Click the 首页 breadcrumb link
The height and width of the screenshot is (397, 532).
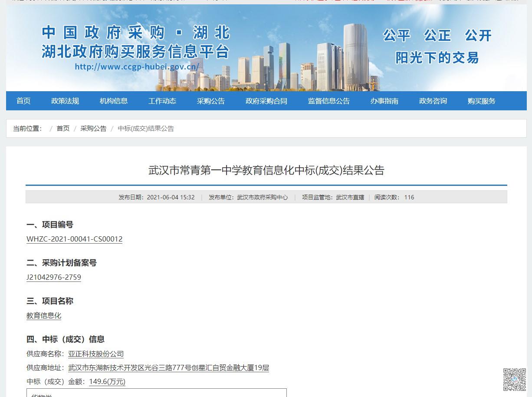click(x=63, y=129)
